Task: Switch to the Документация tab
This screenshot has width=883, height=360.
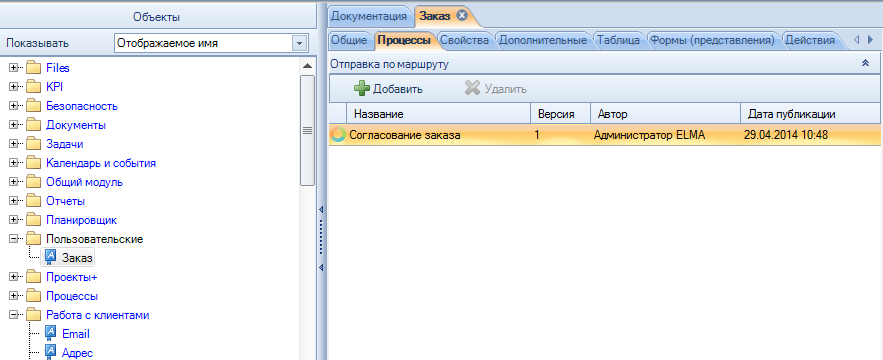Action: [369, 16]
